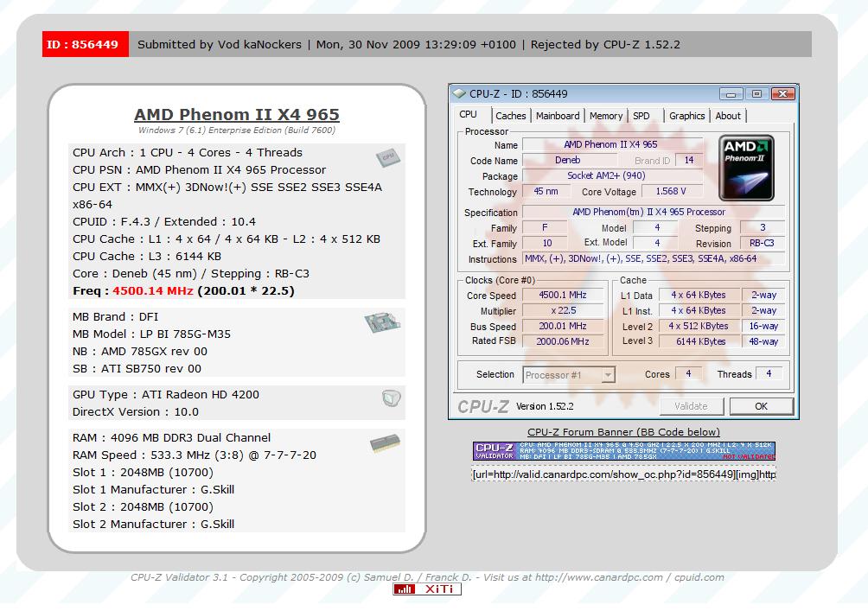This screenshot has width=868, height=611.
Task: Click the CPU-Z Validator forum banner image
Action: click(624, 451)
